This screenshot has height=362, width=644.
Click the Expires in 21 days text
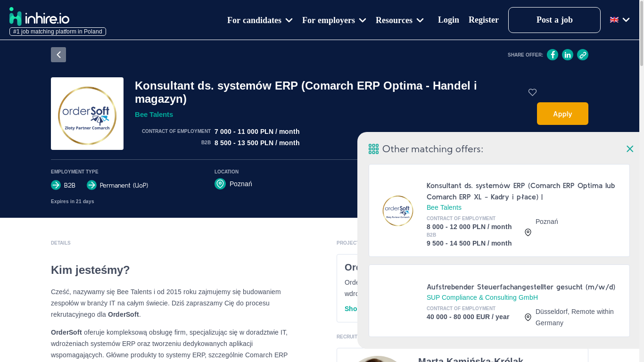pos(73,201)
